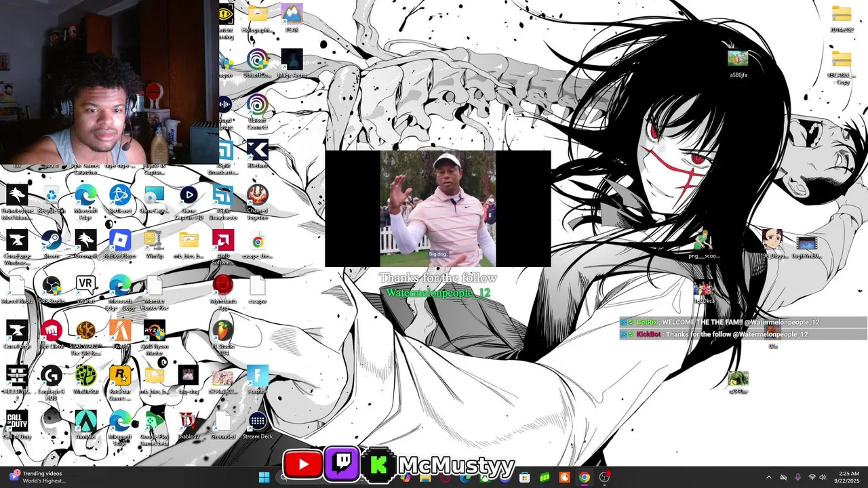Open Overwolf desktop shortcut
The height and width of the screenshot is (488, 868).
pos(85,245)
